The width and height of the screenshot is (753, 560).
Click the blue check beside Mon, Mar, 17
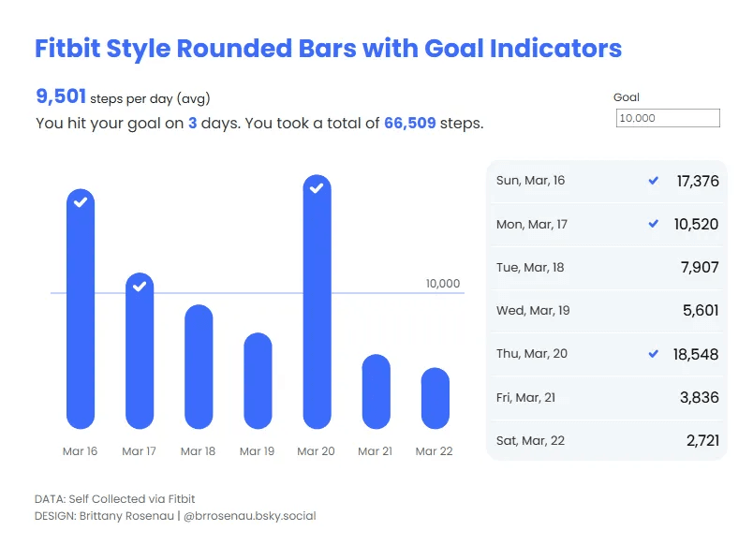click(x=654, y=224)
